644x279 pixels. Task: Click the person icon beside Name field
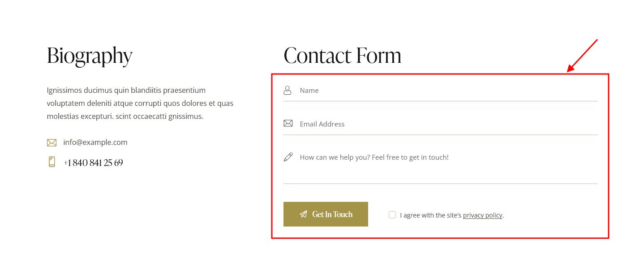[x=288, y=90]
